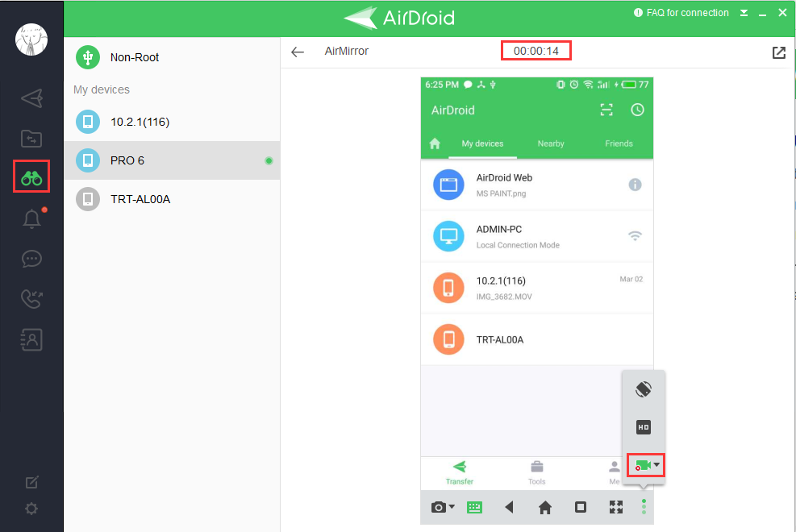Viewport: 796px width, 532px height.
Task: Open TRT-AL00A entry in phone screen
Action: pos(537,339)
